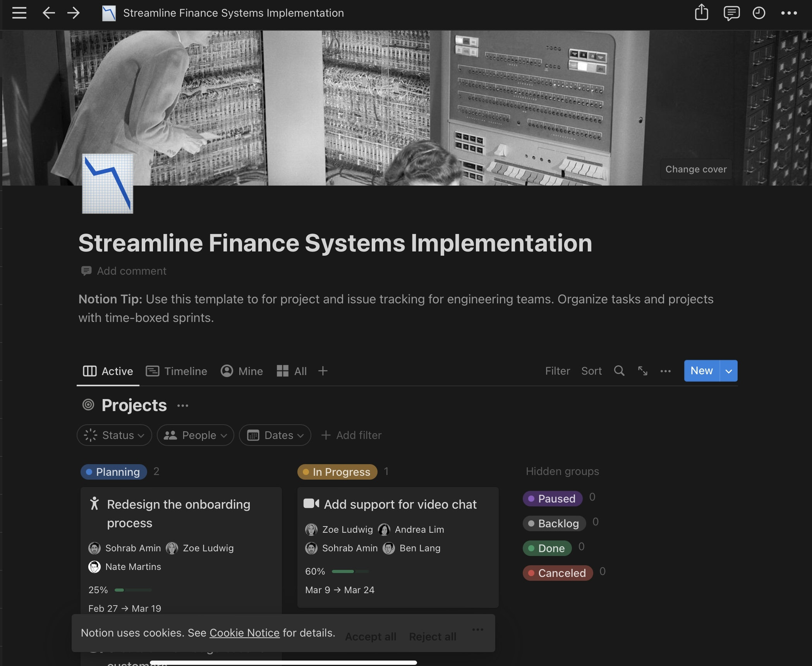This screenshot has width=812, height=666.
Task: Unhide the Paused group
Action: pos(553,499)
